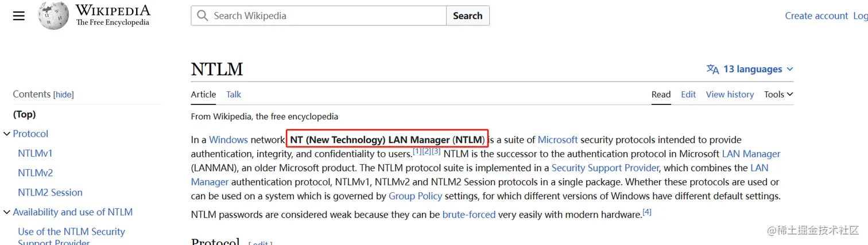
Task: Click 'From Wikipedia, the free encyclopedia' text
Action: pos(265,116)
